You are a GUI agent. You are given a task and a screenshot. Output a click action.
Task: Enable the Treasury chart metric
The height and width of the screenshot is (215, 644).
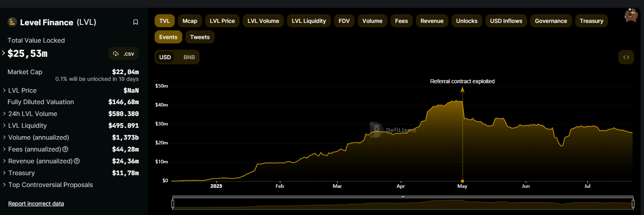tap(591, 21)
